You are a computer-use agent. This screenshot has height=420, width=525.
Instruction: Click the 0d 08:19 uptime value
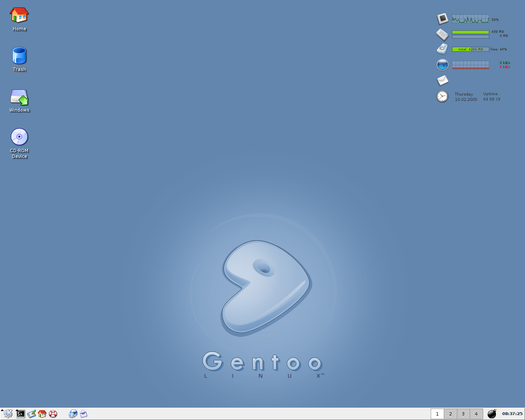pos(492,99)
